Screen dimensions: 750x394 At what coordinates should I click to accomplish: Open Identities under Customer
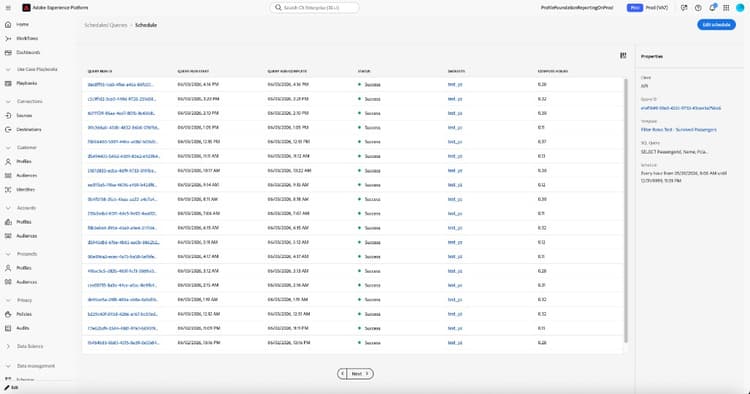click(x=25, y=190)
